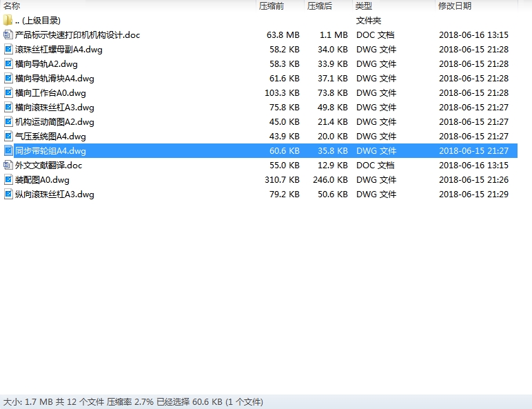Click the 1.1 MB compressed size
The height and width of the screenshot is (409, 532).
(334, 35)
